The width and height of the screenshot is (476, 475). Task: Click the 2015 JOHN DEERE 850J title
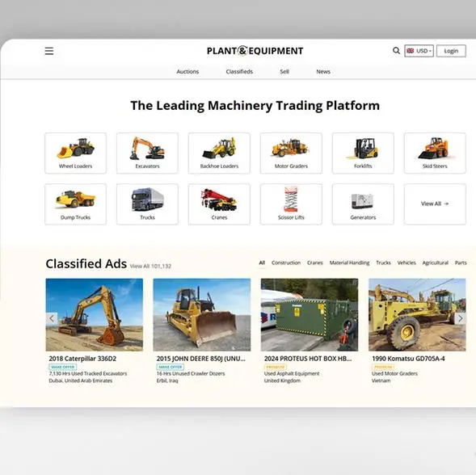click(201, 359)
